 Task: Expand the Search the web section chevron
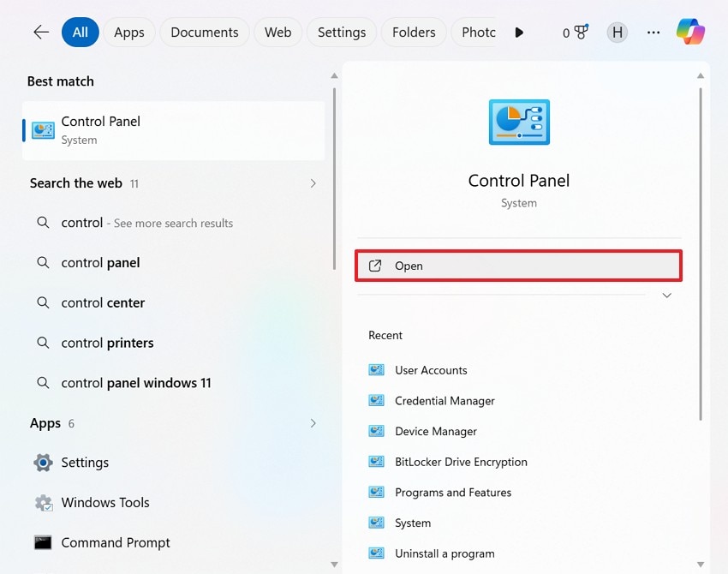coord(313,183)
